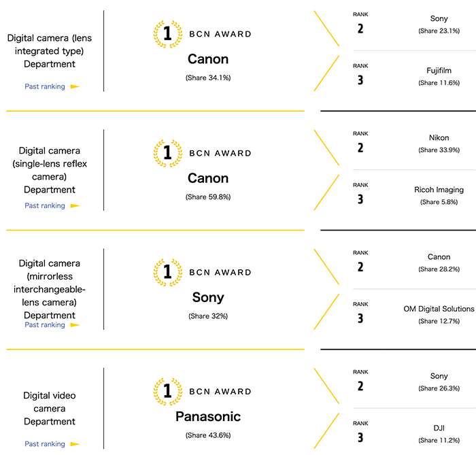This screenshot has width=476, height=455.
Task: Click yellow arrow next to video camera Past ranking
Action: (75, 444)
